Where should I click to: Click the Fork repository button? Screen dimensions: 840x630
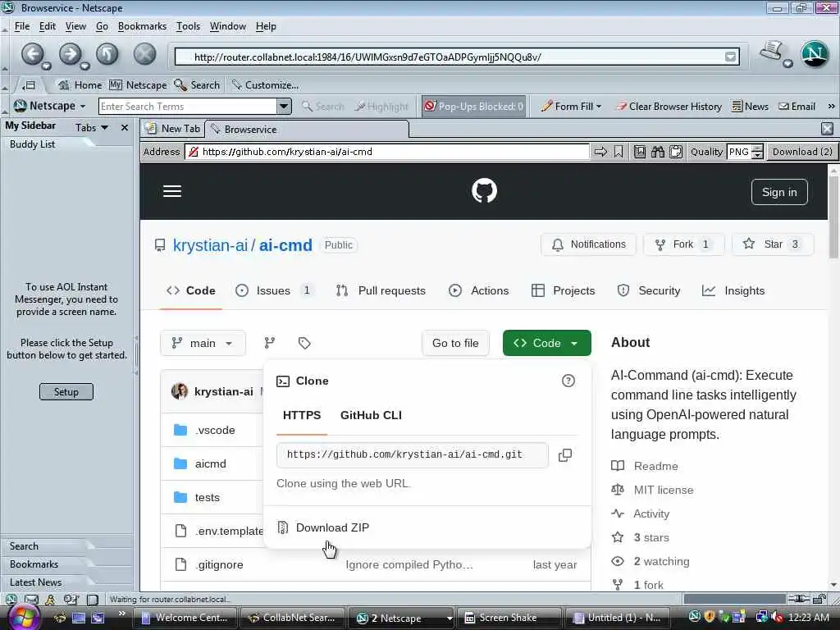coord(683,244)
